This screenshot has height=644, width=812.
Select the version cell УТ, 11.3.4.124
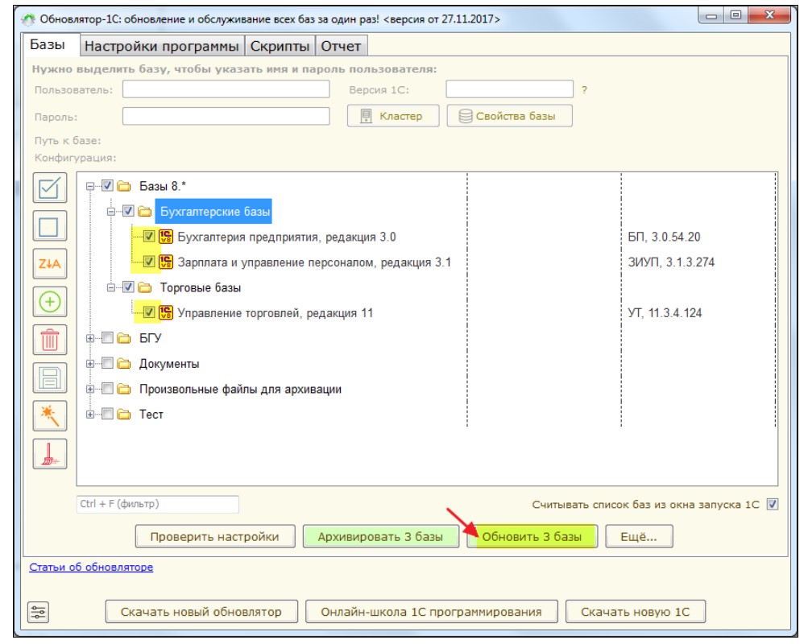click(665, 313)
